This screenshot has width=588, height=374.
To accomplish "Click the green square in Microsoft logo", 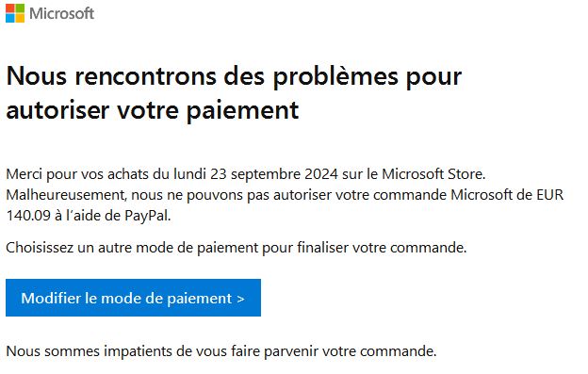I will point(20,8).
